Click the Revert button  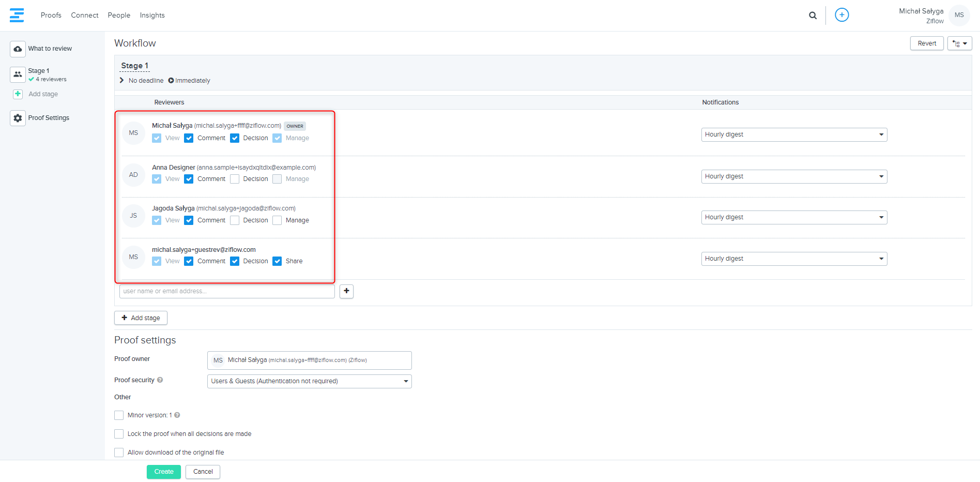click(926, 43)
